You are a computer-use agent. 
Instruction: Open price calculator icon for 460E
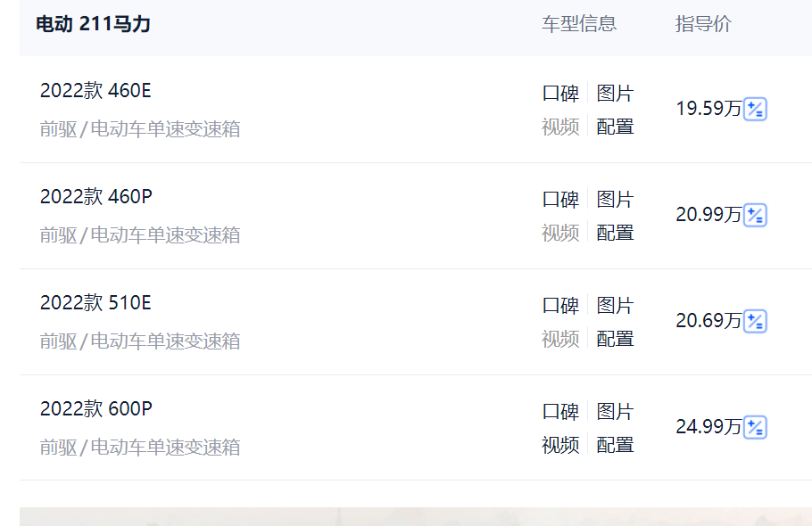[x=755, y=109]
